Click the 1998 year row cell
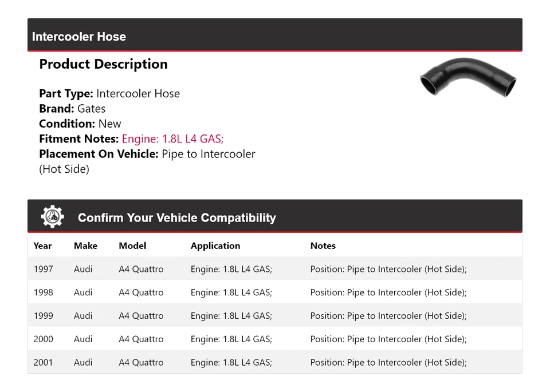This screenshot has width=550, height=392. pyautogui.click(x=43, y=292)
